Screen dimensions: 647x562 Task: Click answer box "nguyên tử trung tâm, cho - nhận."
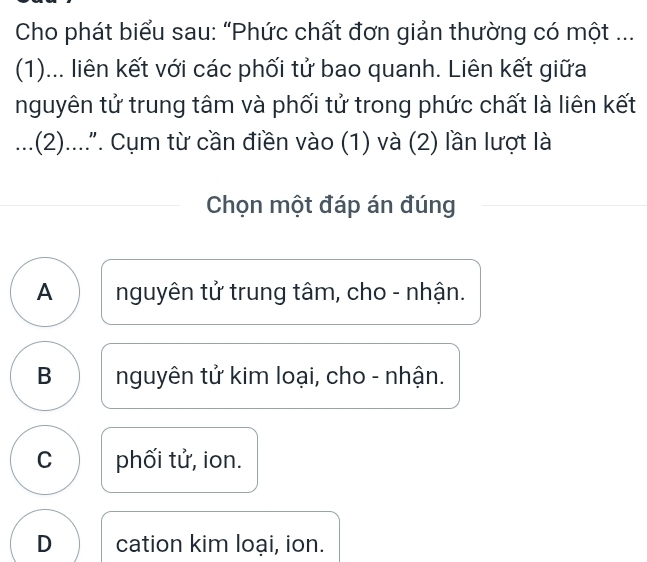(290, 292)
